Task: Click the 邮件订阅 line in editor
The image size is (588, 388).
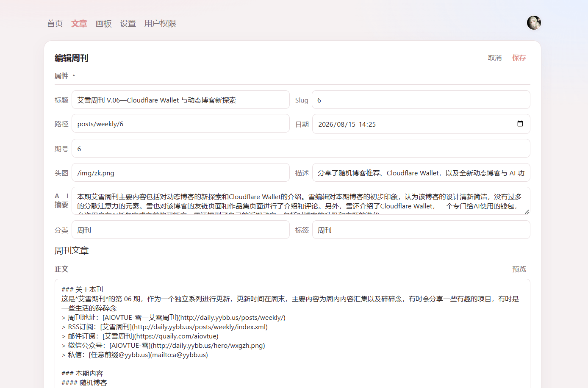Action: tap(140, 336)
